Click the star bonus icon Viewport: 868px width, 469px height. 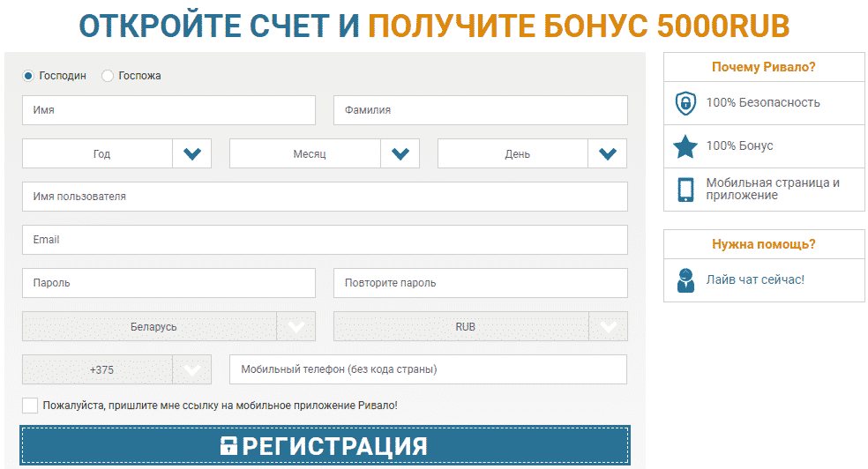pyautogui.click(x=685, y=145)
